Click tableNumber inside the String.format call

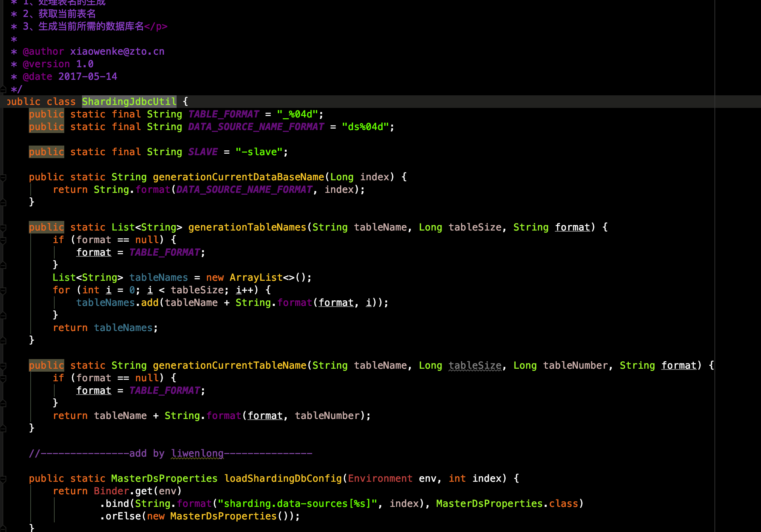point(327,416)
